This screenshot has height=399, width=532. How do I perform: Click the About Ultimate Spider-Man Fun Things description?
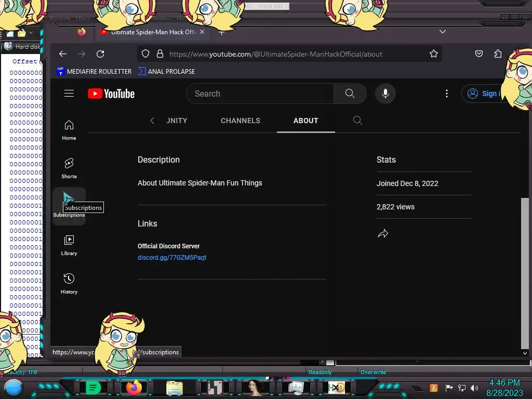click(199, 183)
